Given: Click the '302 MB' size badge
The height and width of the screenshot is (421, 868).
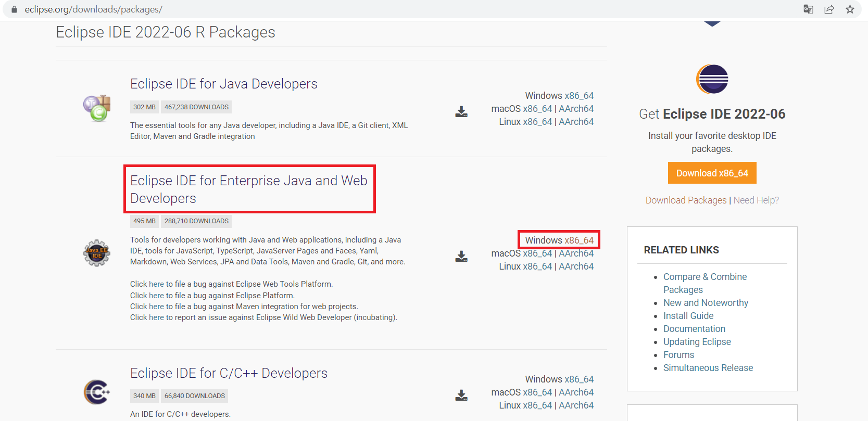Looking at the screenshot, I should coord(144,107).
